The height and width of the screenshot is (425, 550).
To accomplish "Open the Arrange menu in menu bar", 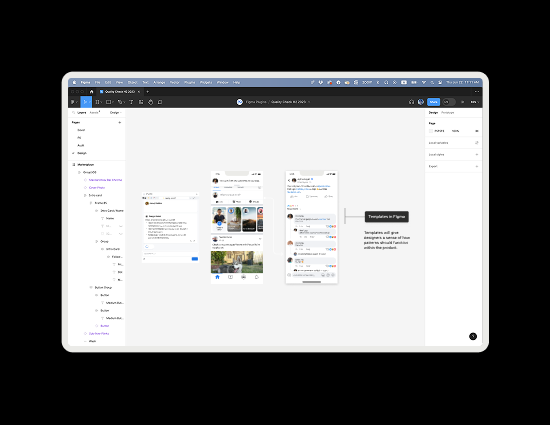I will coord(159,82).
